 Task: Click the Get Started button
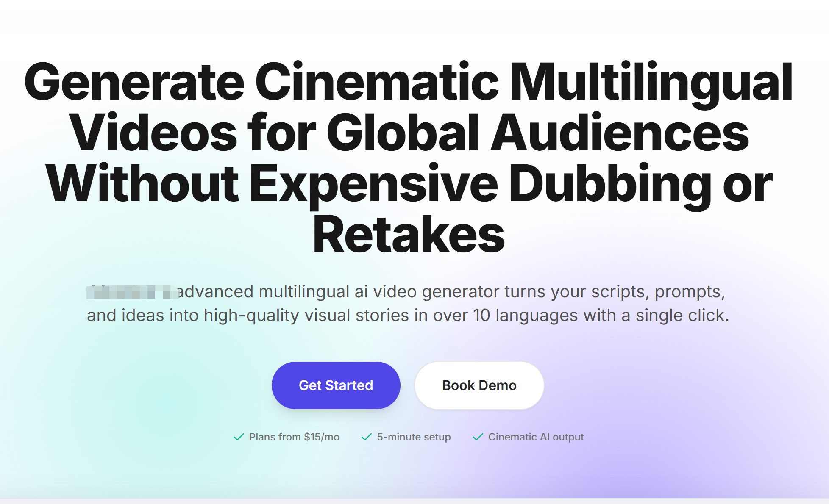click(336, 385)
